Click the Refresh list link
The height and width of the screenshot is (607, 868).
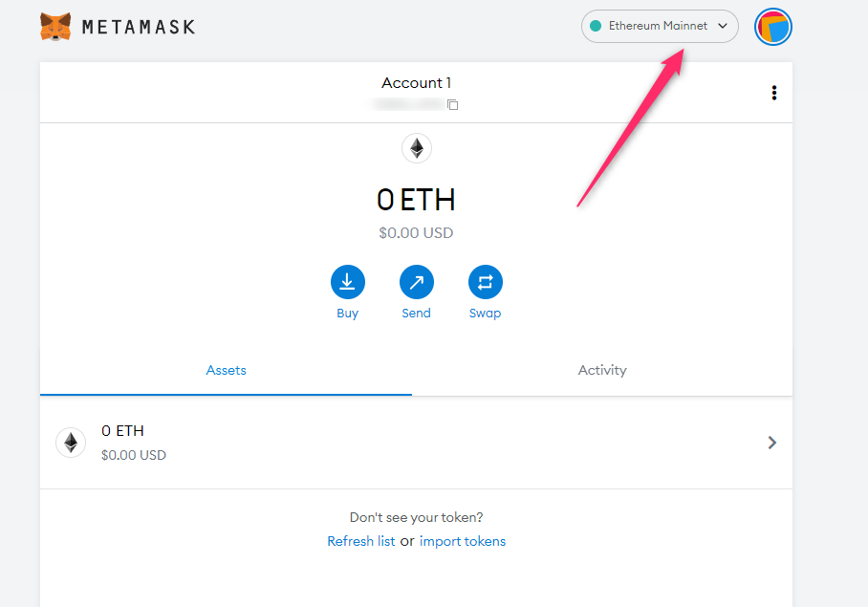coord(361,541)
